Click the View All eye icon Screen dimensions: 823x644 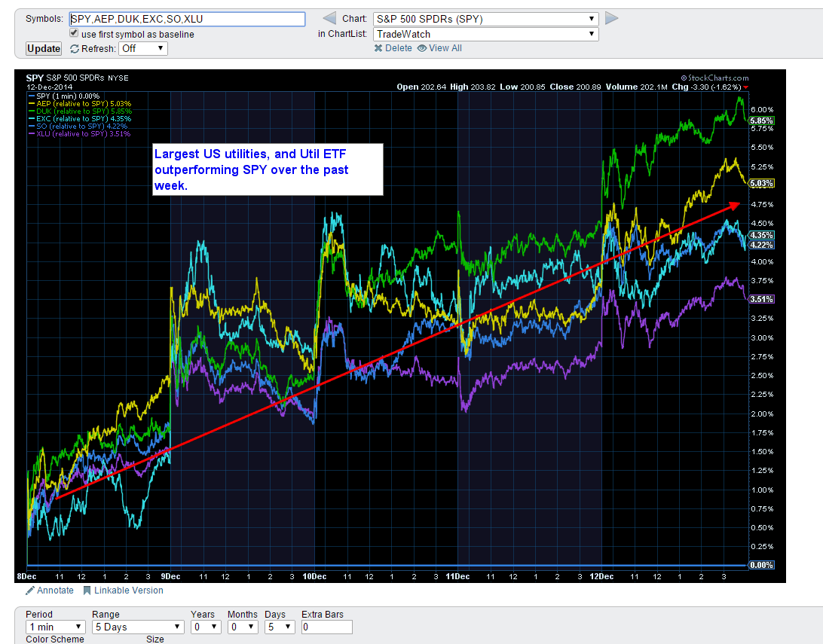[x=422, y=48]
